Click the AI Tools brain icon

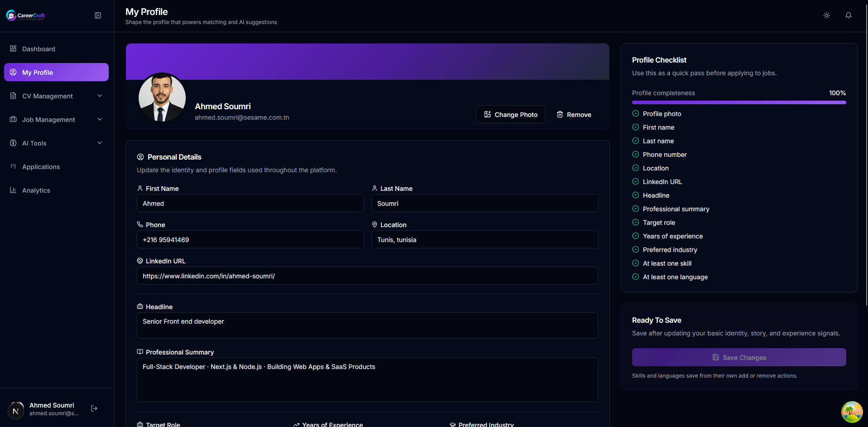(x=13, y=143)
